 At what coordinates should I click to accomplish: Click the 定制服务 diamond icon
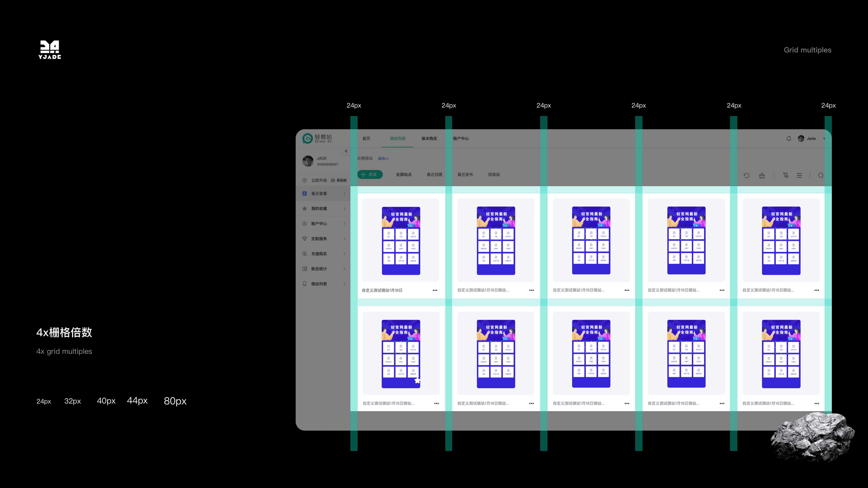click(305, 239)
